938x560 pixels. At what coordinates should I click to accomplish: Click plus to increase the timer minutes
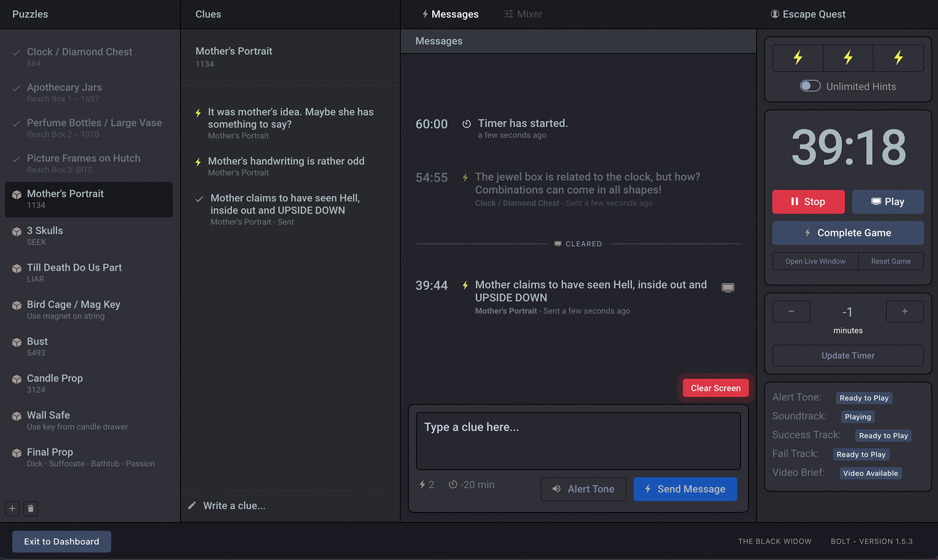pyautogui.click(x=904, y=311)
